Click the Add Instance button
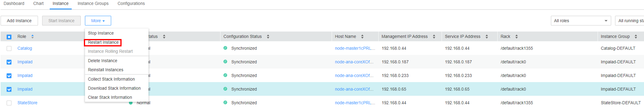 [19, 21]
